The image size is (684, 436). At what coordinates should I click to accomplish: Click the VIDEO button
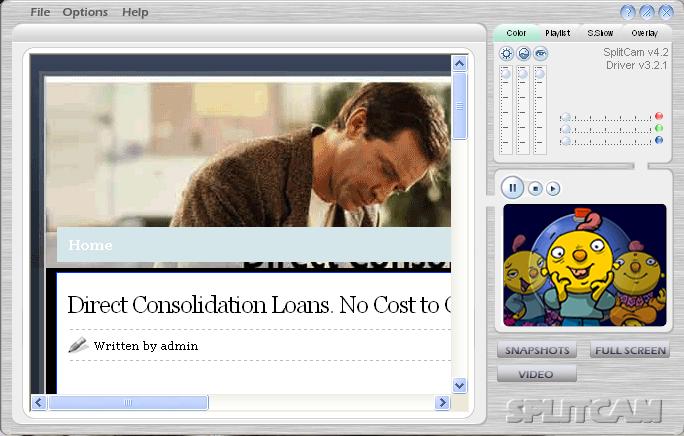click(537, 374)
